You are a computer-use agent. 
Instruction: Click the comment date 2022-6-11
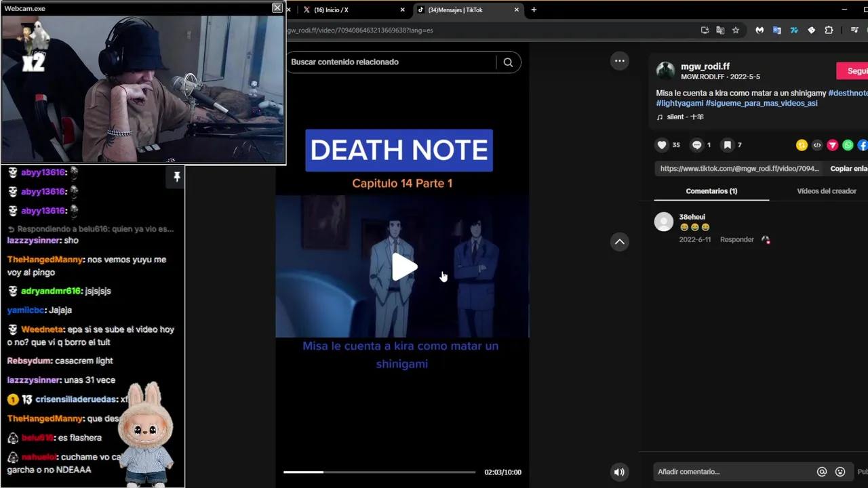[695, 240]
